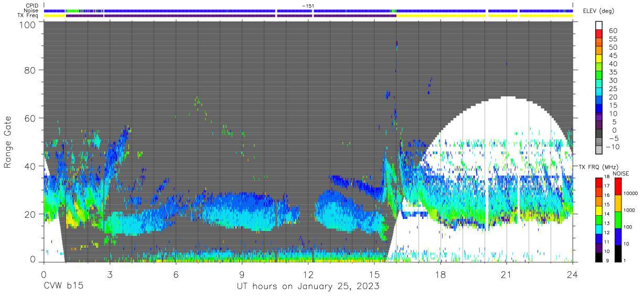Select hour 15 on the UT time axis
The image size is (644, 297).
coord(374,274)
